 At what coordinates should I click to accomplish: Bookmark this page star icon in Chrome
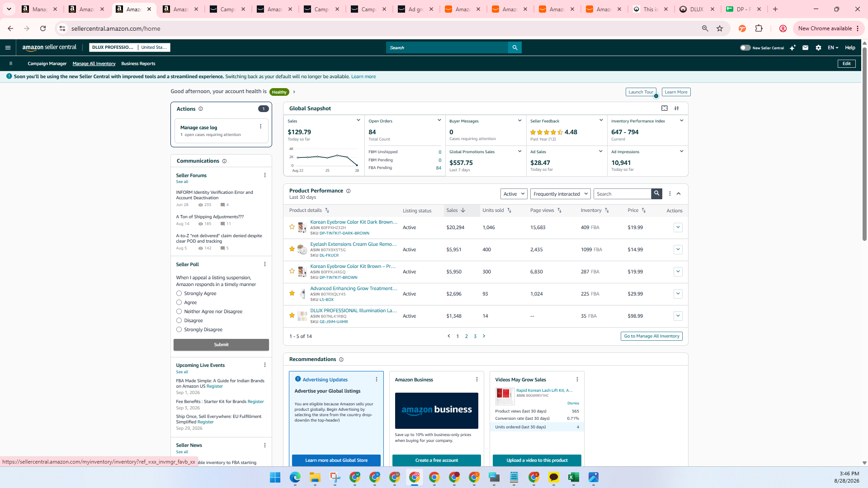pos(720,28)
